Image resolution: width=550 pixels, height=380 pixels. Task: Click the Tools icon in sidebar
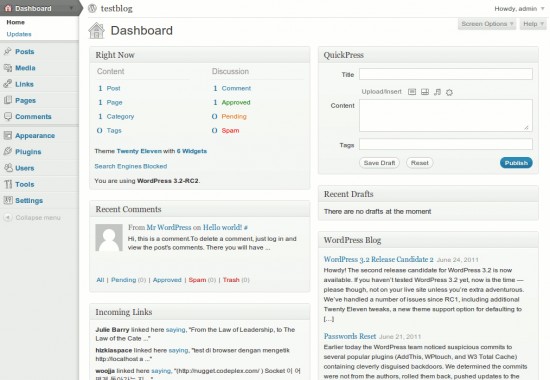8,184
